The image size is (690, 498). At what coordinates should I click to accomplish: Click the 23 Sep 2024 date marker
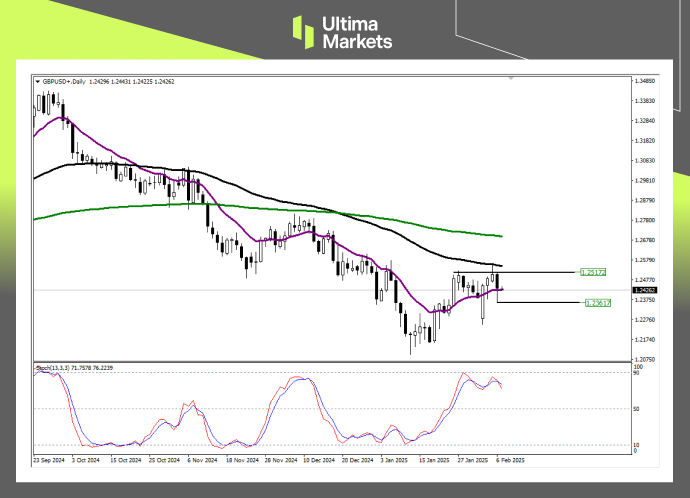pos(49,460)
